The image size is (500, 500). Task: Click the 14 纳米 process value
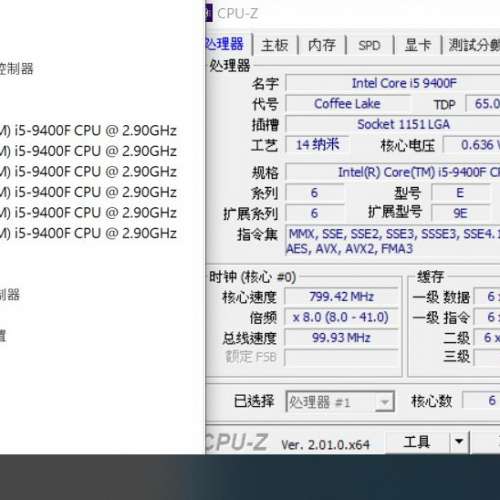click(x=317, y=145)
